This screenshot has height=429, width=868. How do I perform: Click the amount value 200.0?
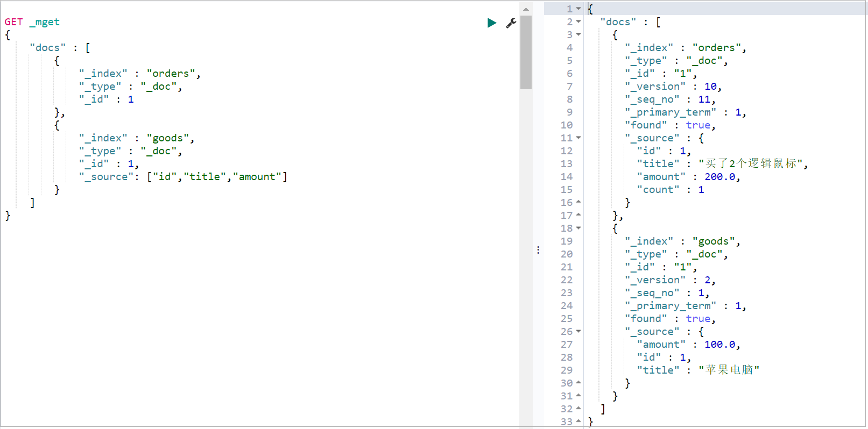pos(719,177)
